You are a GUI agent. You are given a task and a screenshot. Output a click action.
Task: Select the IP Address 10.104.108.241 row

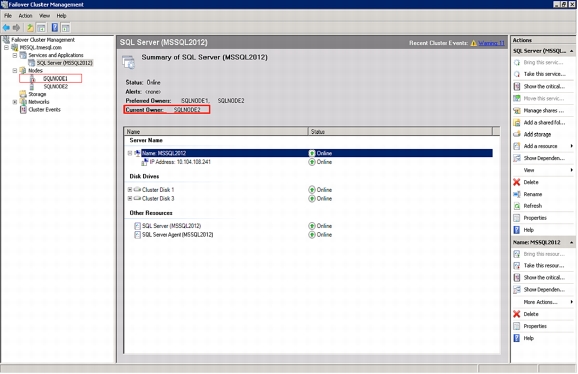pos(180,162)
